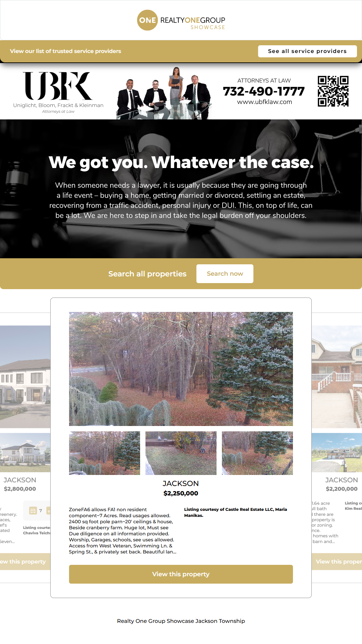Click the See all service providers button
Viewport: 362px width, 644px height.
[307, 51]
